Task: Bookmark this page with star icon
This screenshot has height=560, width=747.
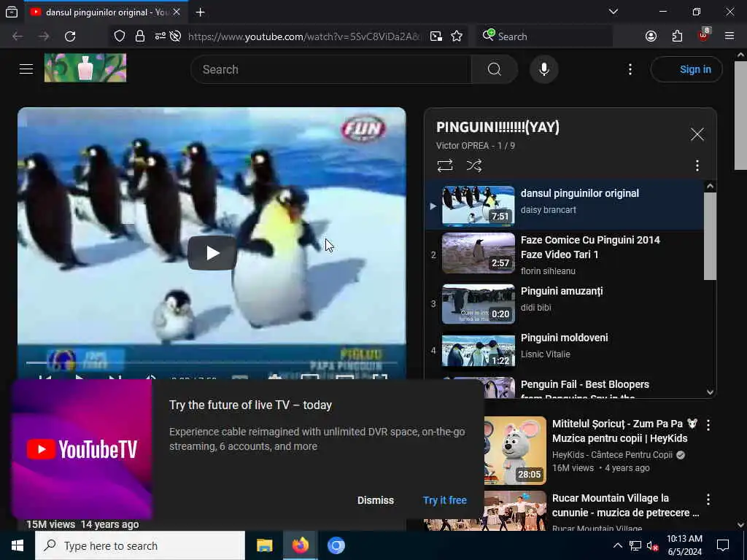Action: [457, 36]
